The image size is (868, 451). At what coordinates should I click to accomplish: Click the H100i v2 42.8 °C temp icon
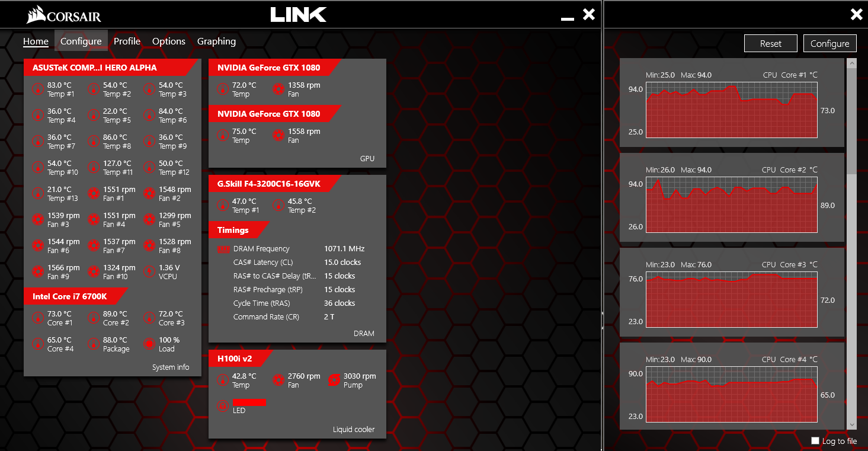click(223, 380)
